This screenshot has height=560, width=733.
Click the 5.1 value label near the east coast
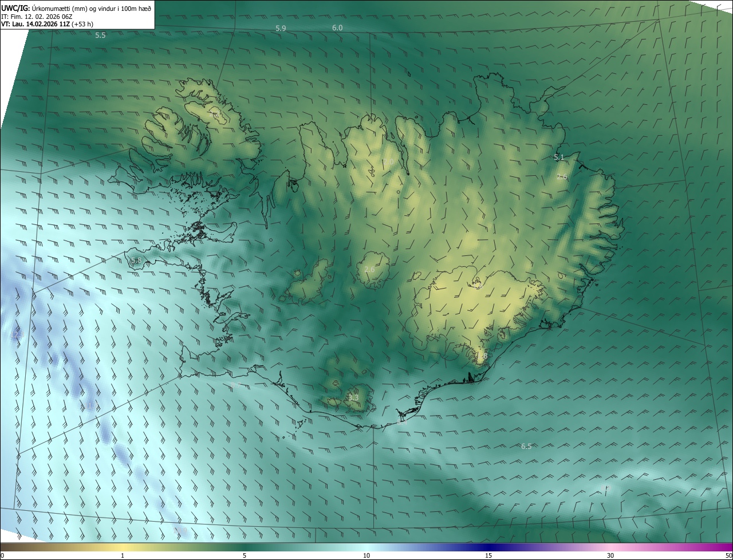(x=559, y=157)
